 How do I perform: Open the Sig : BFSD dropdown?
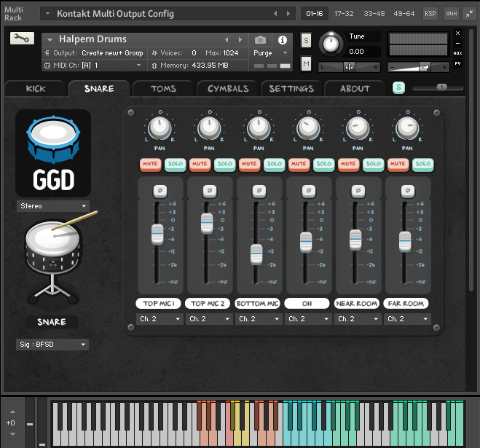[52, 345]
